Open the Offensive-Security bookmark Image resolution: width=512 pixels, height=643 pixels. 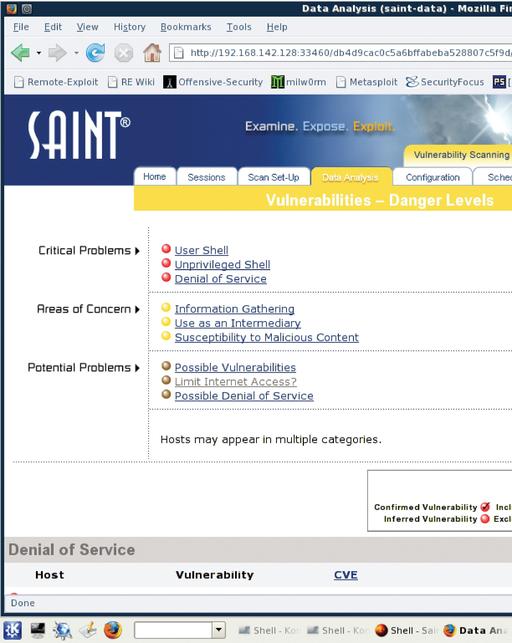[213, 82]
